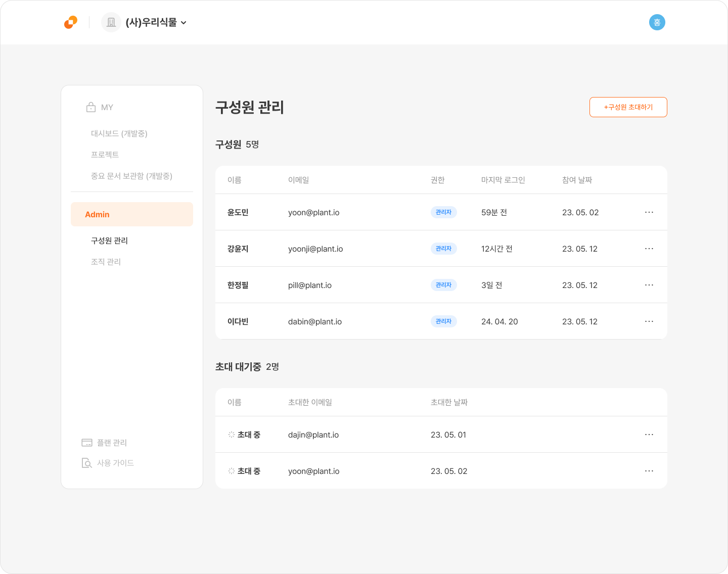Click the 플랜 관리 card icon
Screen dimensions: 728x574
pos(87,443)
